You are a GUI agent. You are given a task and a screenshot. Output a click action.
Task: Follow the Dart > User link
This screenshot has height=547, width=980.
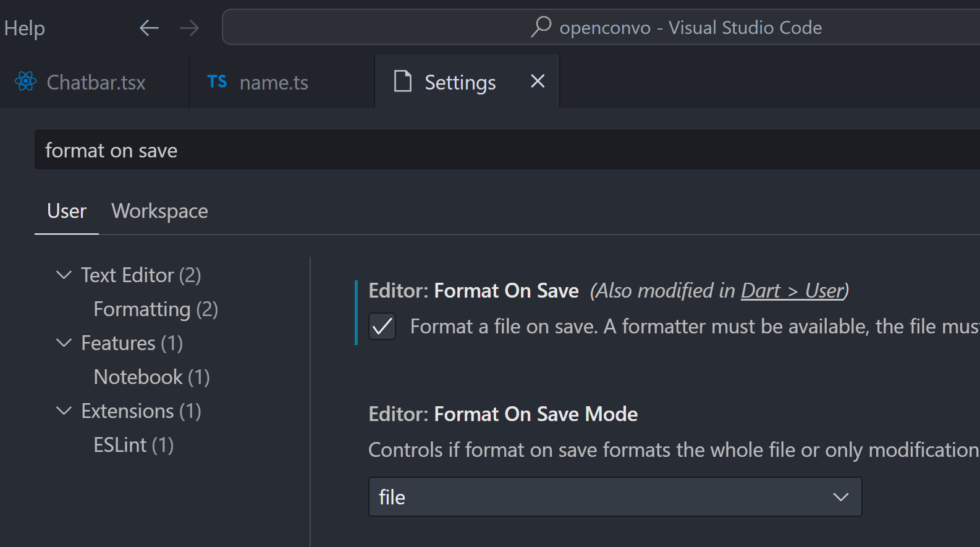point(792,290)
